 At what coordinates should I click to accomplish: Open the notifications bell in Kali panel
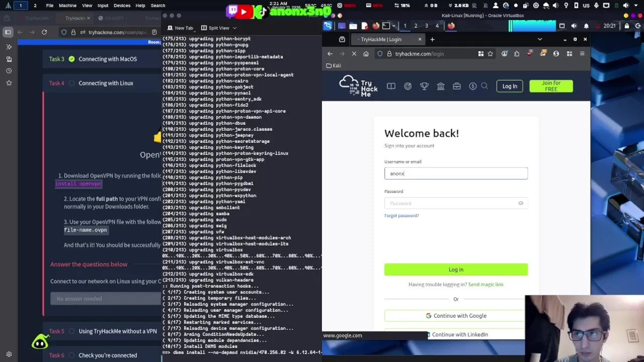coord(586,26)
